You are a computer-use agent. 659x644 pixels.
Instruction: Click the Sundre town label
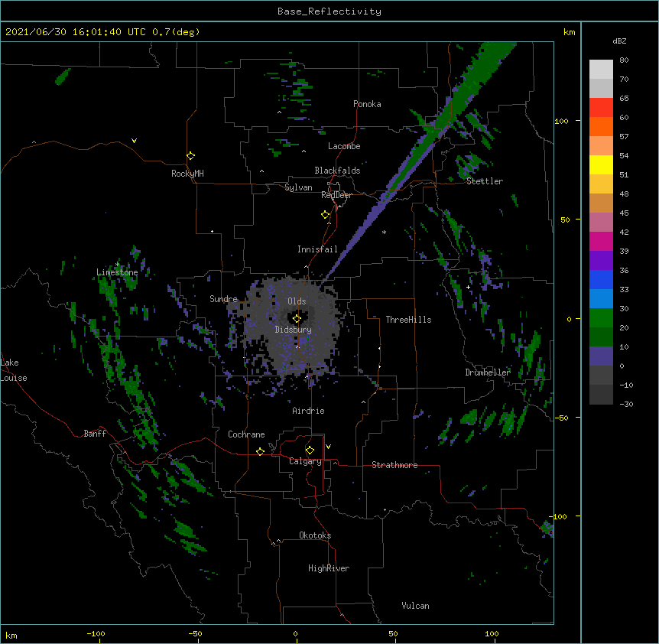(x=223, y=299)
